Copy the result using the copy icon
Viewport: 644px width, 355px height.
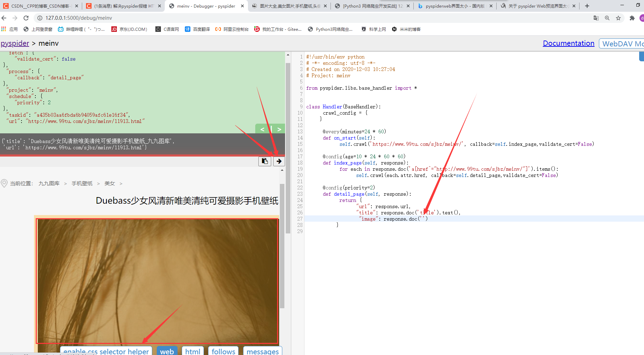(265, 161)
